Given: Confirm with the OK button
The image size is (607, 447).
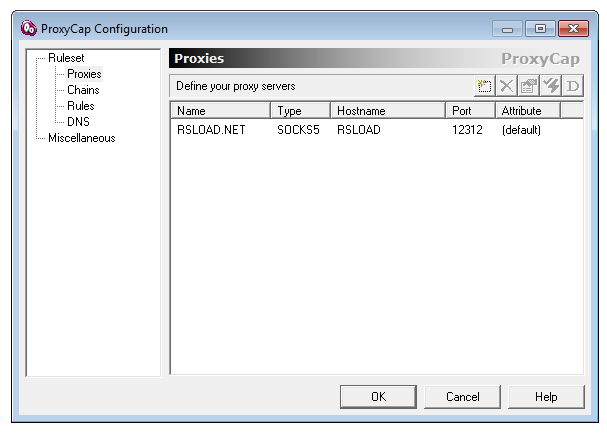Looking at the screenshot, I should (x=378, y=397).
